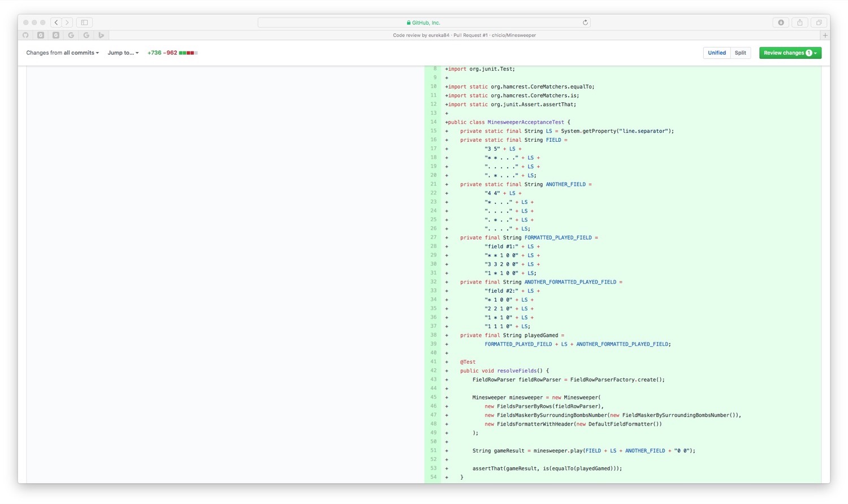The width and height of the screenshot is (848, 504).
Task: Open the Changes from all commits dropdown
Action: click(62, 53)
